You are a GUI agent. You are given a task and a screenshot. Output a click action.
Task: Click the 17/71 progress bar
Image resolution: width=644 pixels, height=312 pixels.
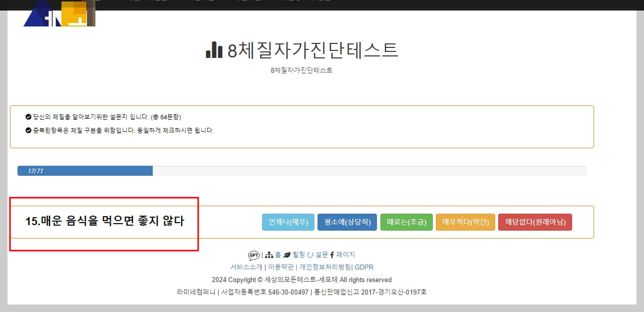tap(85, 170)
